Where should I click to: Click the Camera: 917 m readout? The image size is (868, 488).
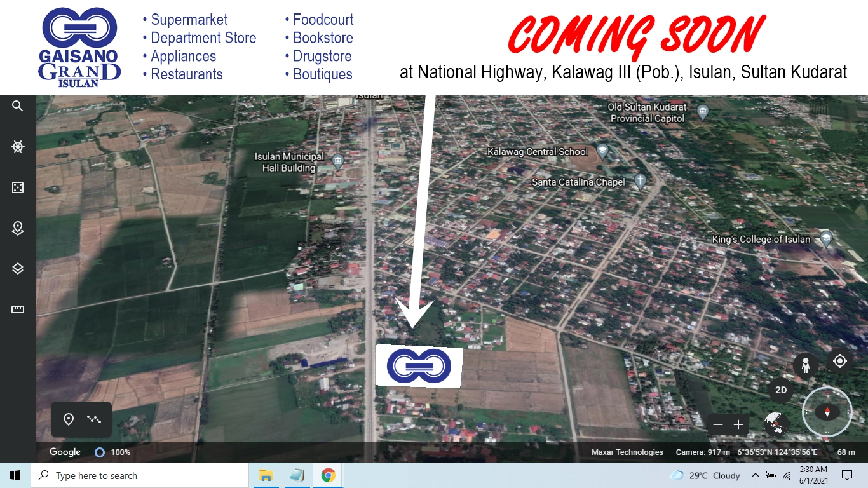[x=703, y=452]
